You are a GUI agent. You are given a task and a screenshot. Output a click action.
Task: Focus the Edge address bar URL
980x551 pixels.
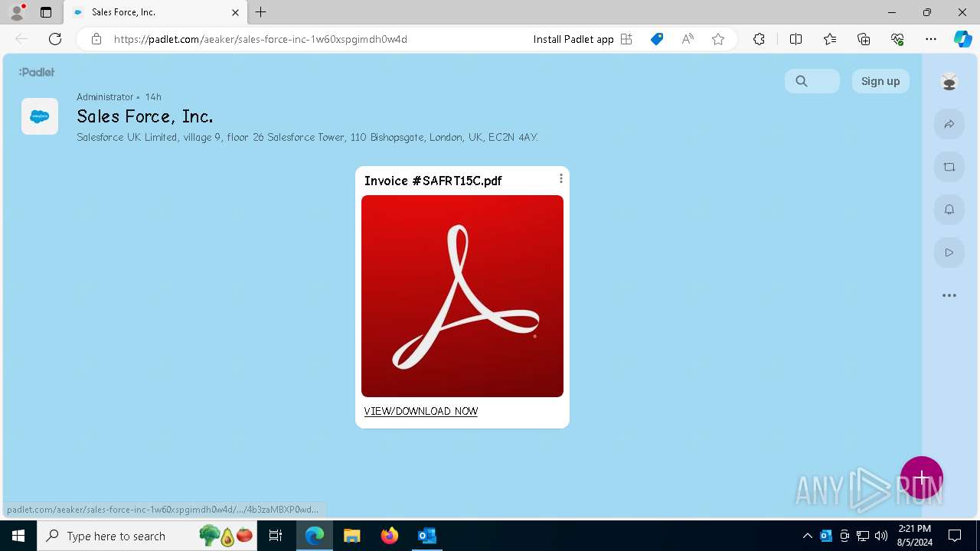[x=260, y=39]
